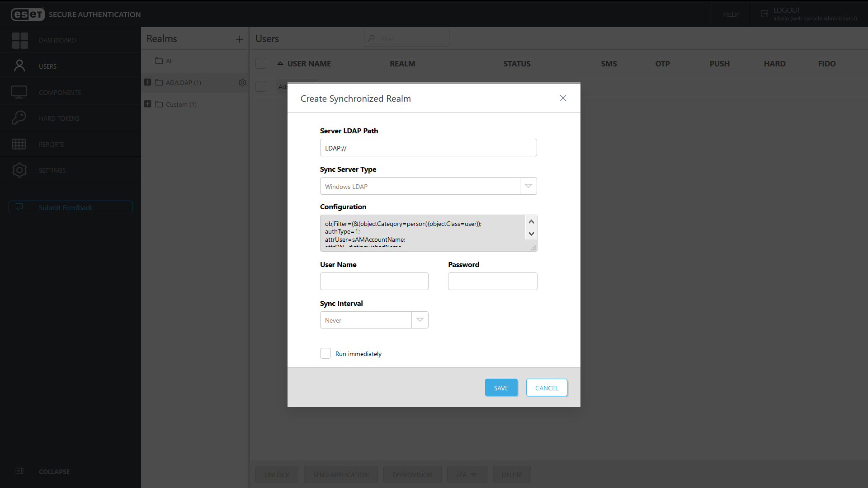Screen dimensions: 868x488
Task: Click the Server LDAP Path input field
Action: [428, 148]
